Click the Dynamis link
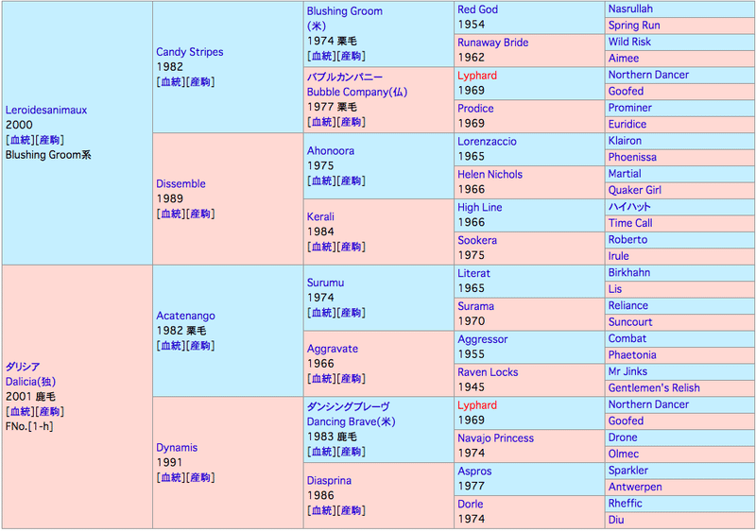Screen dimensions: 756x532 177,448
